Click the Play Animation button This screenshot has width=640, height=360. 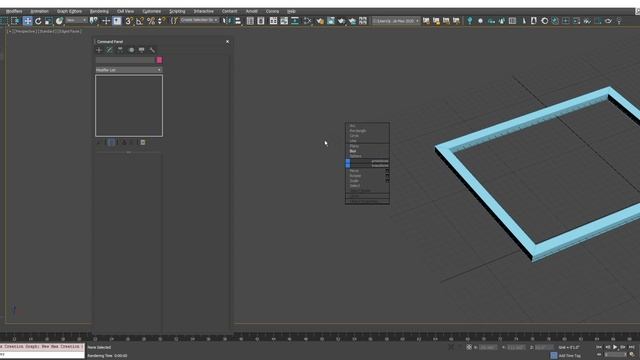[x=615, y=347]
